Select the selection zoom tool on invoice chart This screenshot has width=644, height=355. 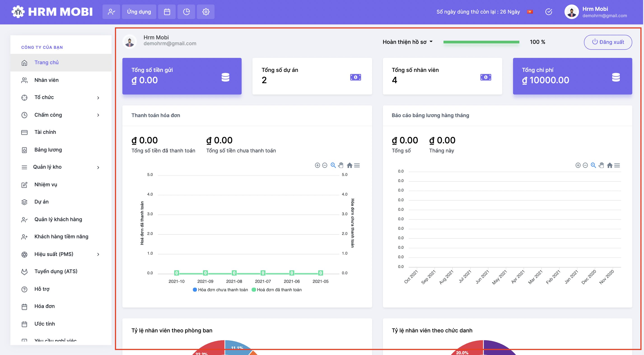point(333,165)
